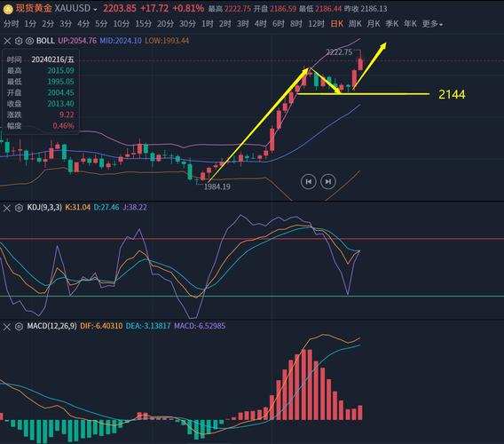Close the MACD indicator panel X
Image resolution: width=504 pixels, height=444 pixels.
[7, 327]
